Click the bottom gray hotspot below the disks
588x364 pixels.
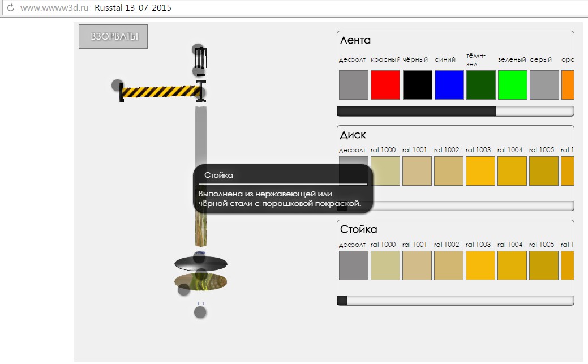[x=200, y=312]
